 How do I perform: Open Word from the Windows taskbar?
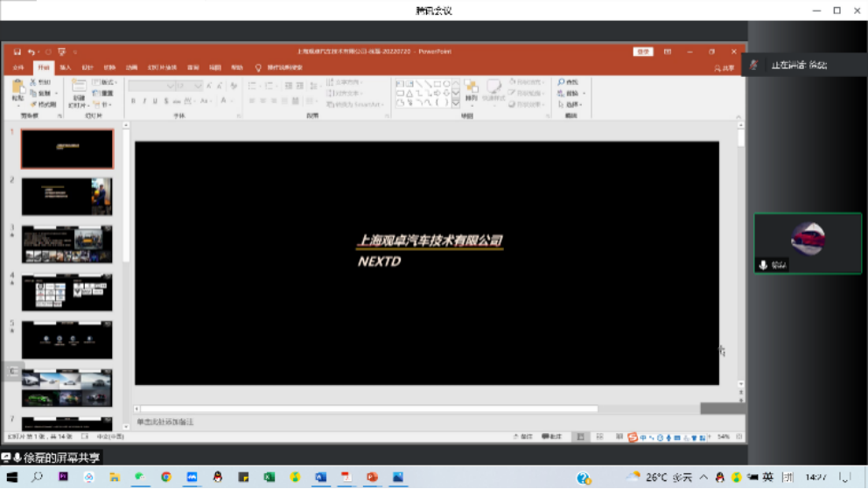tap(320, 477)
